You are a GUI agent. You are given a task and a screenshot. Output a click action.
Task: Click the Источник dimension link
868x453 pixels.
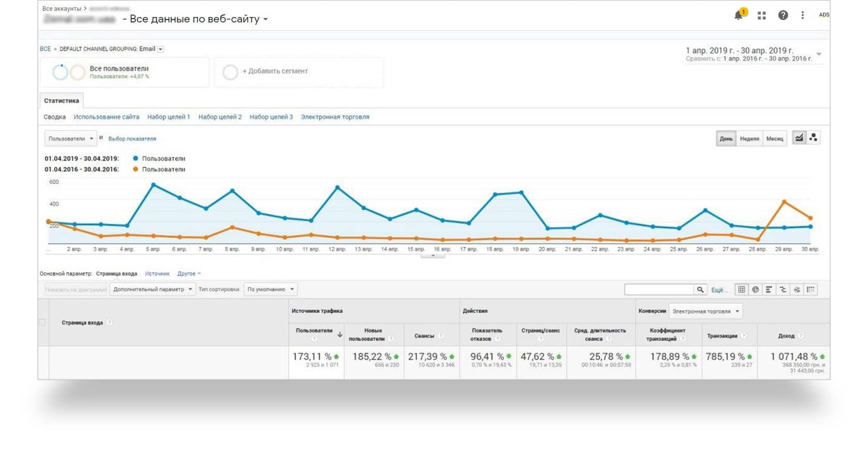click(157, 274)
